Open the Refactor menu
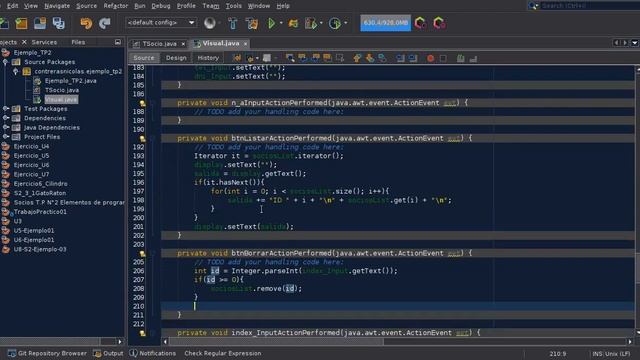This screenshot has width=640, height=360. (116, 6)
